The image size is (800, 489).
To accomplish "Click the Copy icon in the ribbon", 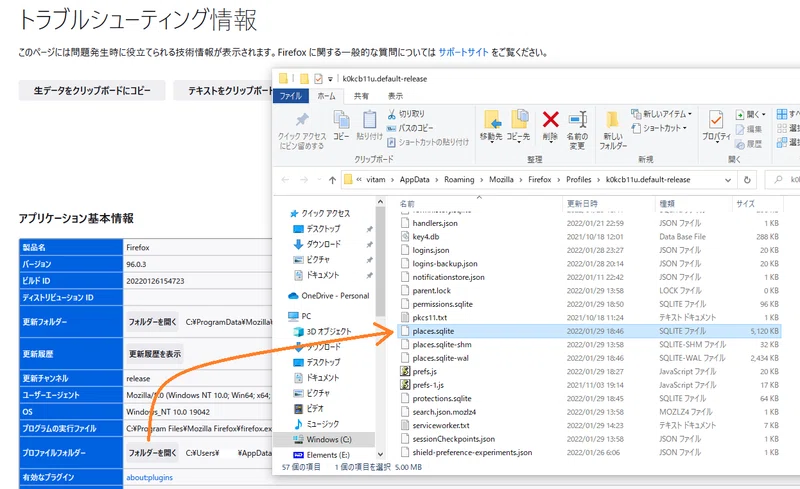I will (x=341, y=119).
